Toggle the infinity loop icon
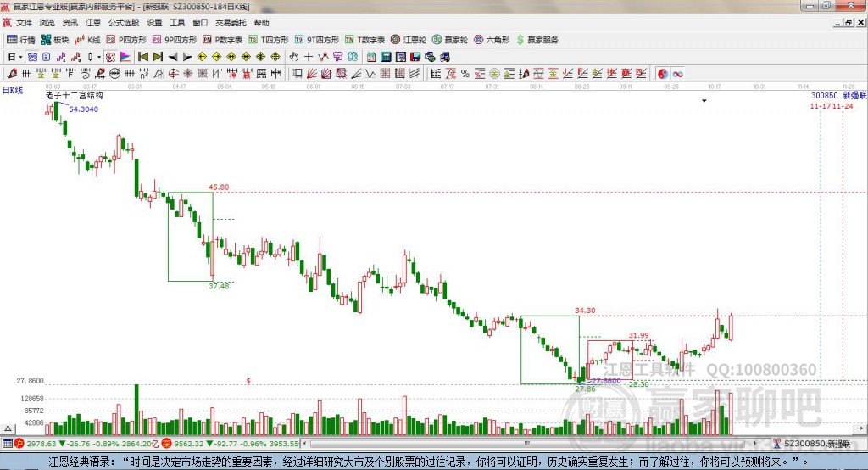868x470 pixels. (x=677, y=74)
